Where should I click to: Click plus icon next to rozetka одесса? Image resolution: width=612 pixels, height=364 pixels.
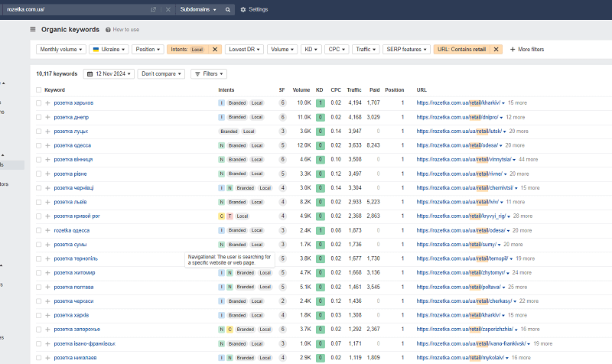[47, 231]
